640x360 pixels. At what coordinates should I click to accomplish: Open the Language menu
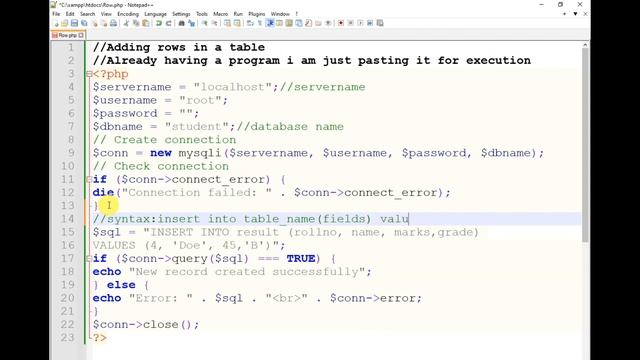[x=155, y=14]
